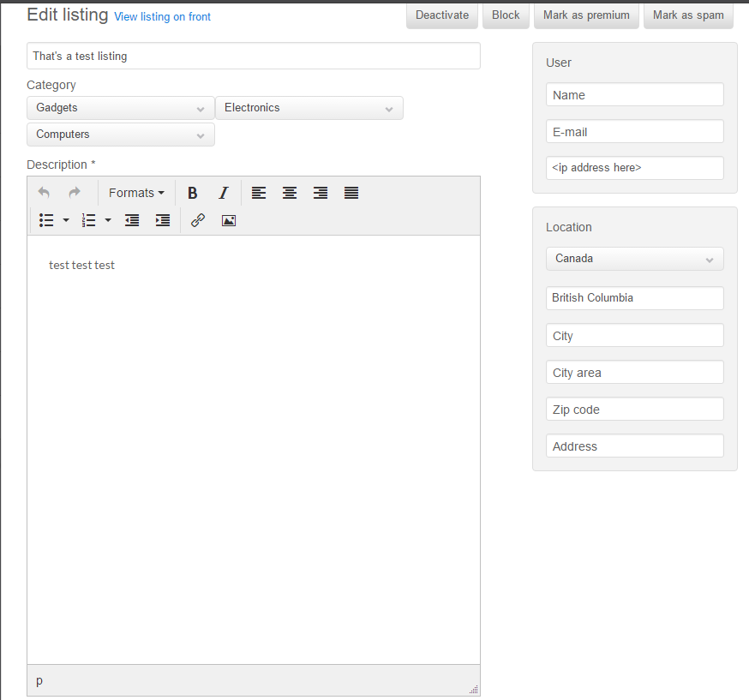Align text left
749x700 pixels.
[259, 193]
